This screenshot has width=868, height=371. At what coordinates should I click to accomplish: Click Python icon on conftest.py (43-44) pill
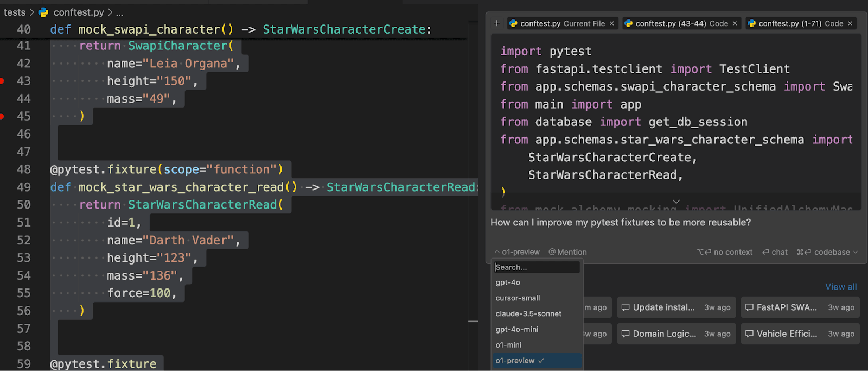[x=629, y=23]
